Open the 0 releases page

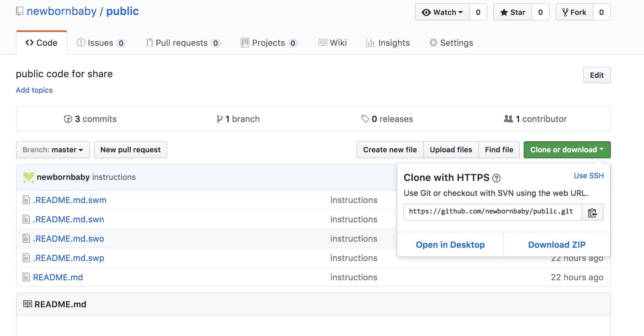(x=387, y=119)
